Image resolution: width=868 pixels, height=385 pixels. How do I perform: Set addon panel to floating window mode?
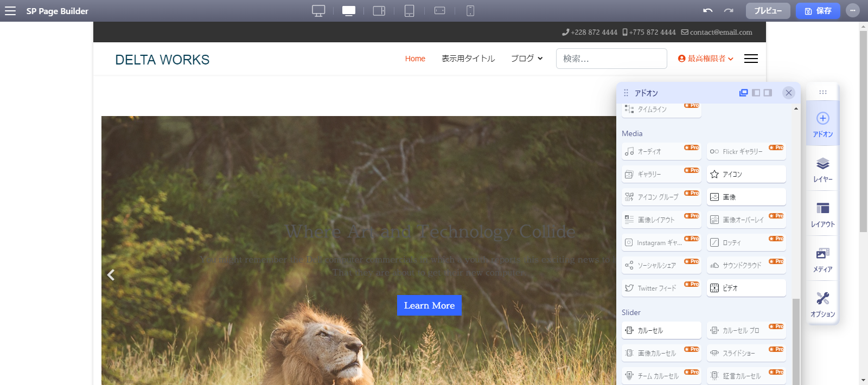pos(744,93)
